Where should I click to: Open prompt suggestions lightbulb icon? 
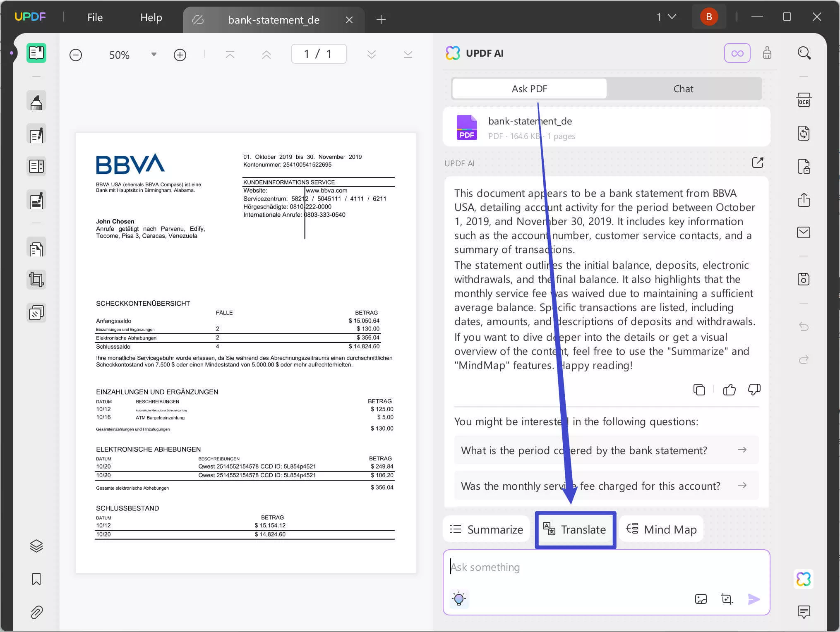459,599
